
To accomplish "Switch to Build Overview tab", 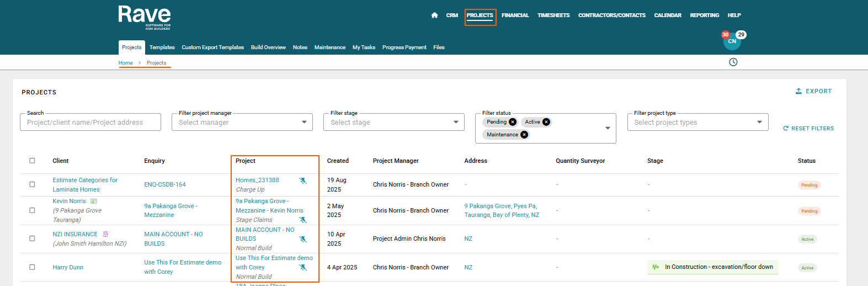I will tap(268, 47).
